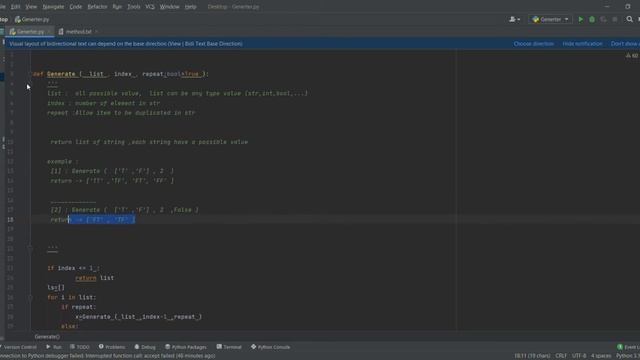The height and width of the screenshot is (360, 640).
Task: Click the 'return list' statement in code
Action: coord(95,278)
